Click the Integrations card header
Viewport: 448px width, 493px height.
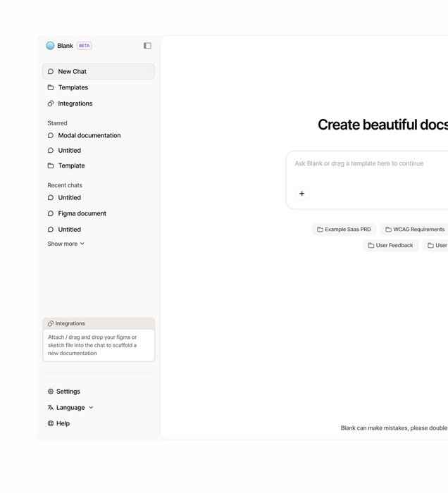(x=99, y=323)
